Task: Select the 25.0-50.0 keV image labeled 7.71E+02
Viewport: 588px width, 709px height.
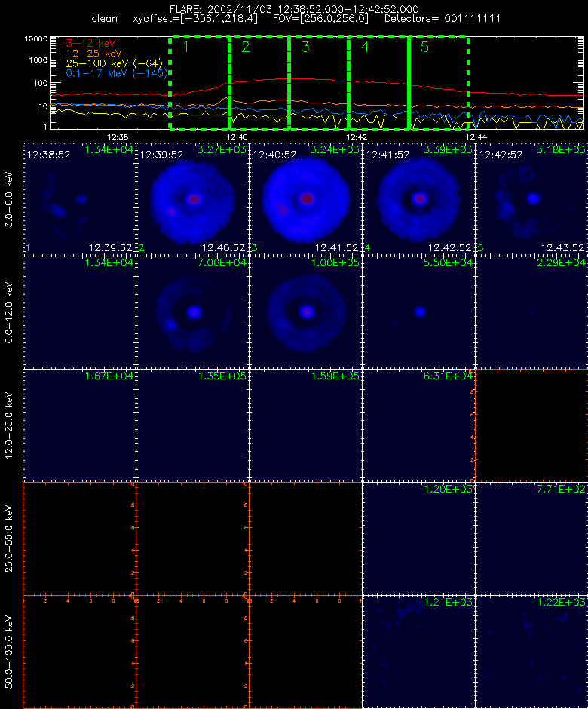Action: coord(531,539)
